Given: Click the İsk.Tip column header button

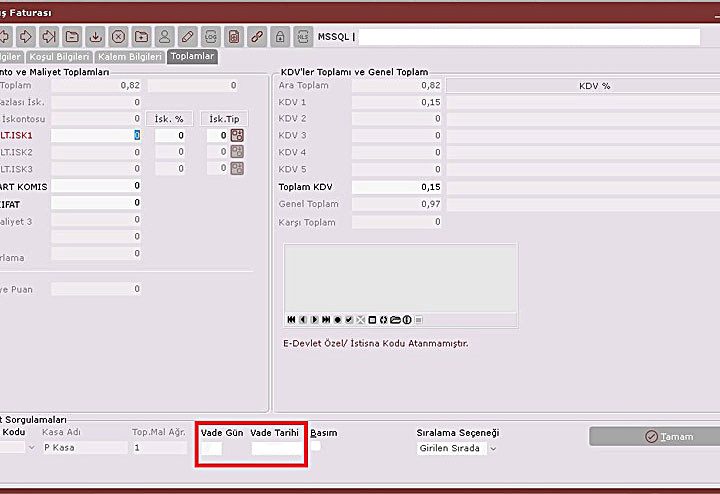Looking at the screenshot, I should 223,119.
